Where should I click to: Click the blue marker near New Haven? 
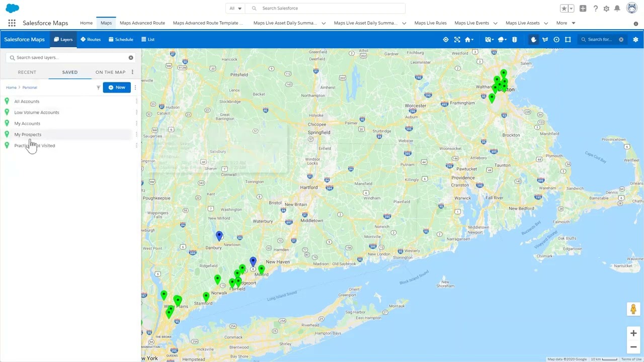coord(253,261)
